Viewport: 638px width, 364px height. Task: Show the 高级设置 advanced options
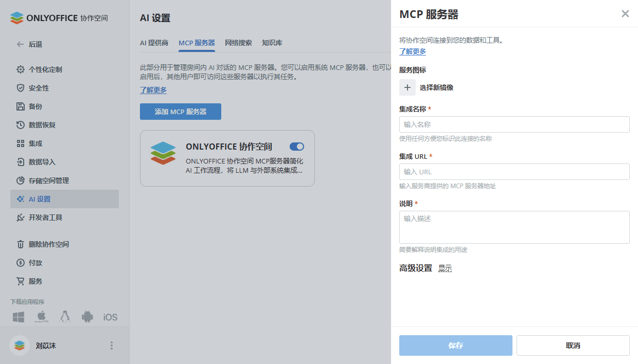[445, 268]
